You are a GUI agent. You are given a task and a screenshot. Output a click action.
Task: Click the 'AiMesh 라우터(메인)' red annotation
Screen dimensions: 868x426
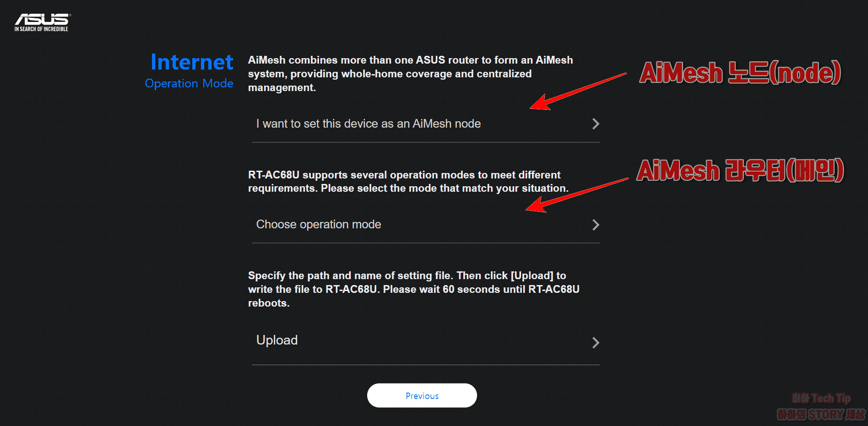click(x=740, y=171)
